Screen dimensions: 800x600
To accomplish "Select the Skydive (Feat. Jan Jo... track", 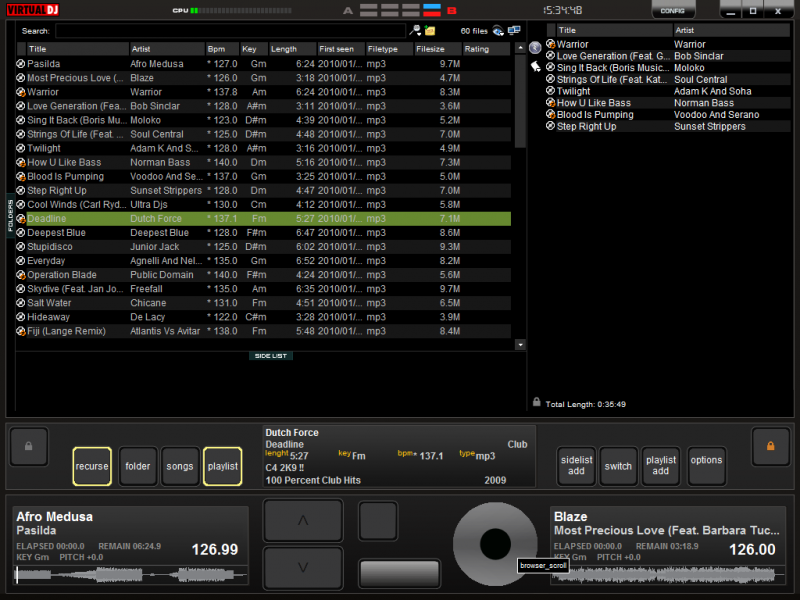I will click(263, 289).
